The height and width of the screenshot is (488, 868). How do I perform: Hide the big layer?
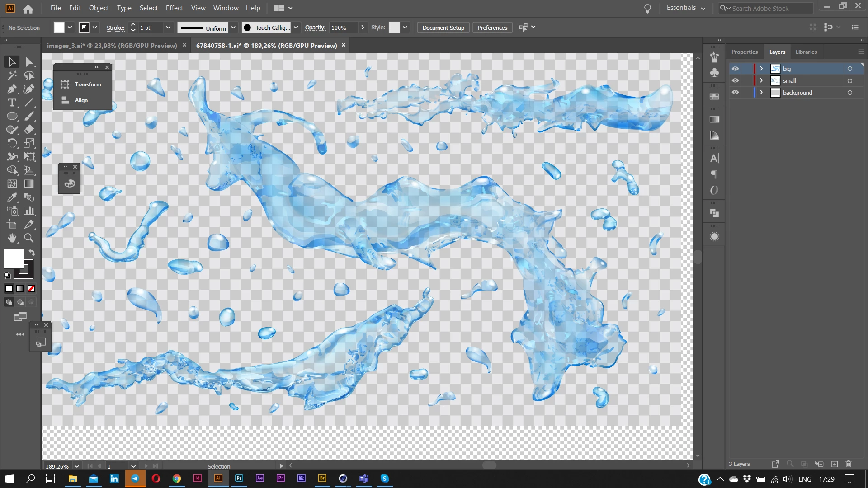(x=736, y=69)
